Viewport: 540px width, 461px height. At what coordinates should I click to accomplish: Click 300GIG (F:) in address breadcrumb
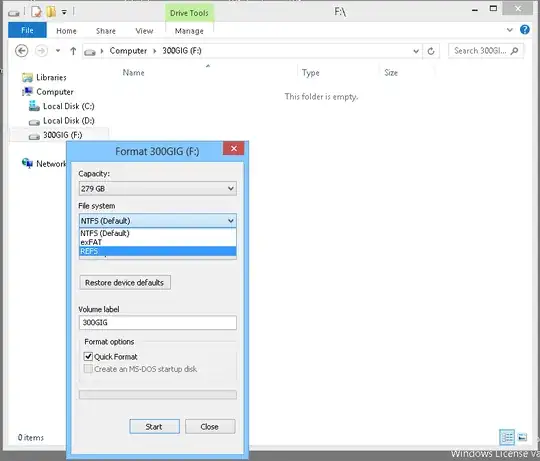182,51
